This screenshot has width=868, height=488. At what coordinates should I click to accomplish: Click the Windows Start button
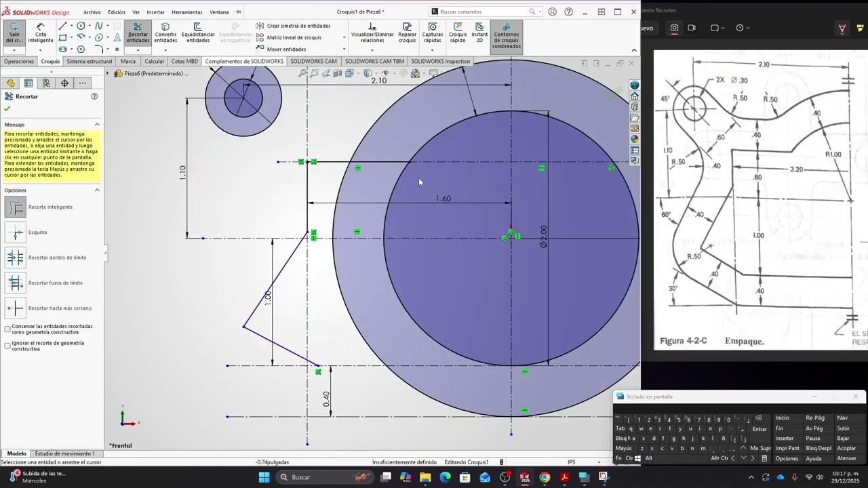click(264, 477)
